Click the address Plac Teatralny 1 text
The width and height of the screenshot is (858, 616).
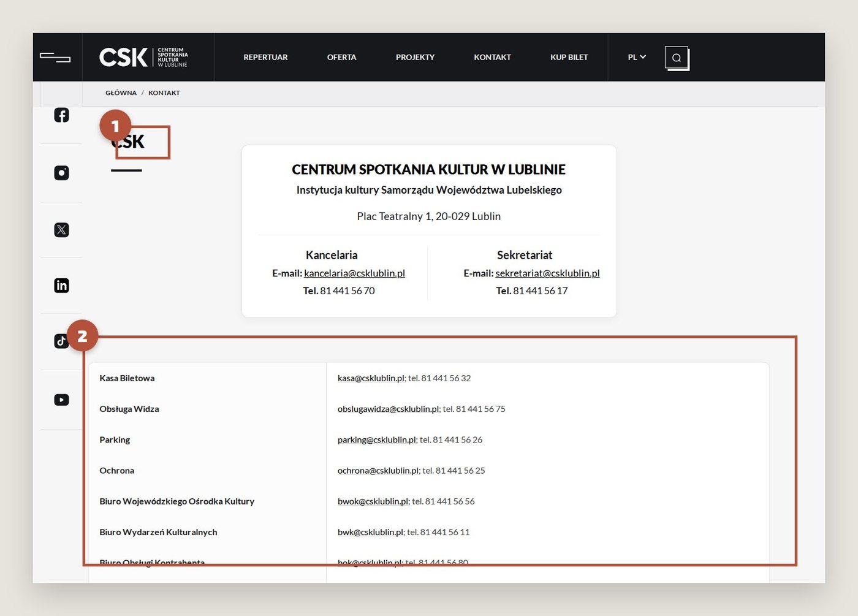[429, 216]
